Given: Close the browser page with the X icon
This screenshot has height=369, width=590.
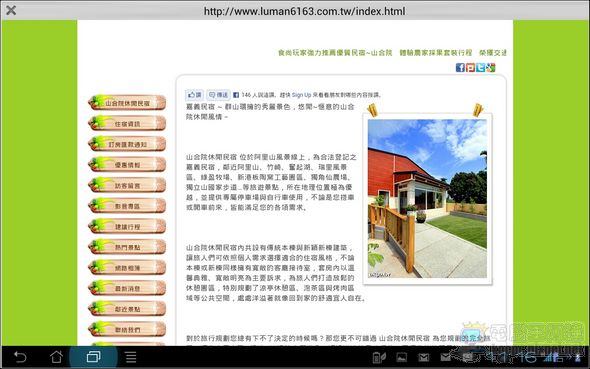Looking at the screenshot, I should 11,10.
